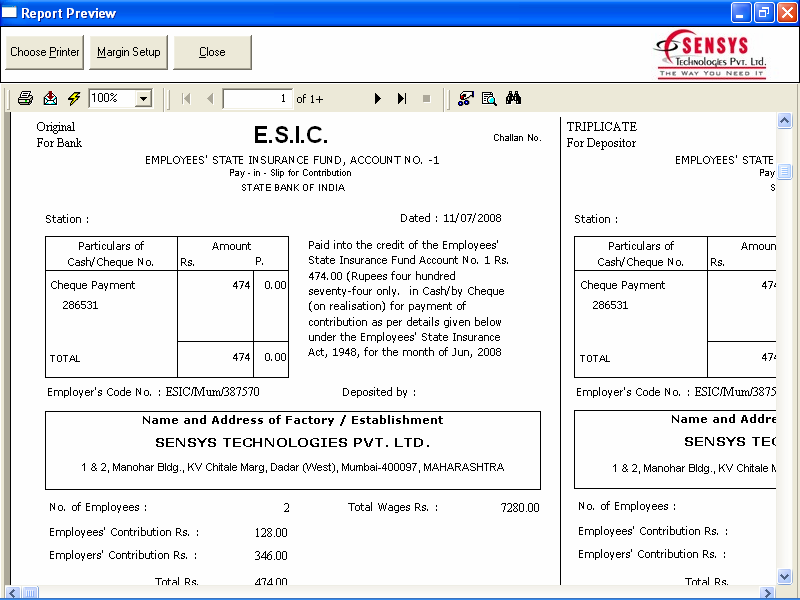
Task: Open the 100% zoom dropdown
Action: click(x=144, y=98)
